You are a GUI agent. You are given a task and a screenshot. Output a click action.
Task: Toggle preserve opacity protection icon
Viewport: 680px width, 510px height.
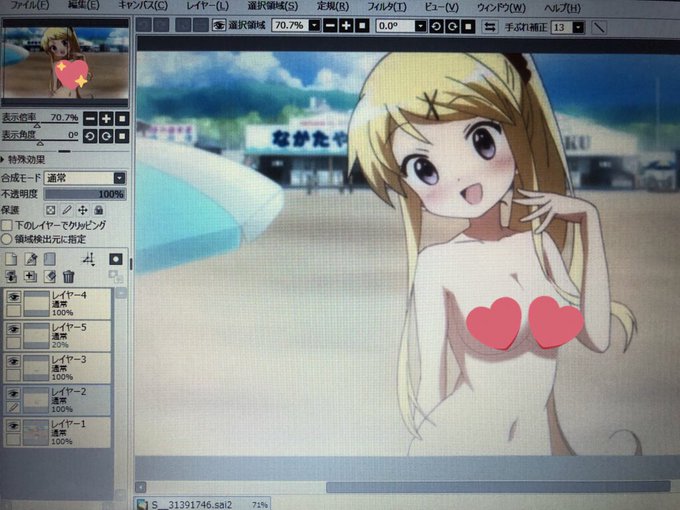[x=51, y=210]
